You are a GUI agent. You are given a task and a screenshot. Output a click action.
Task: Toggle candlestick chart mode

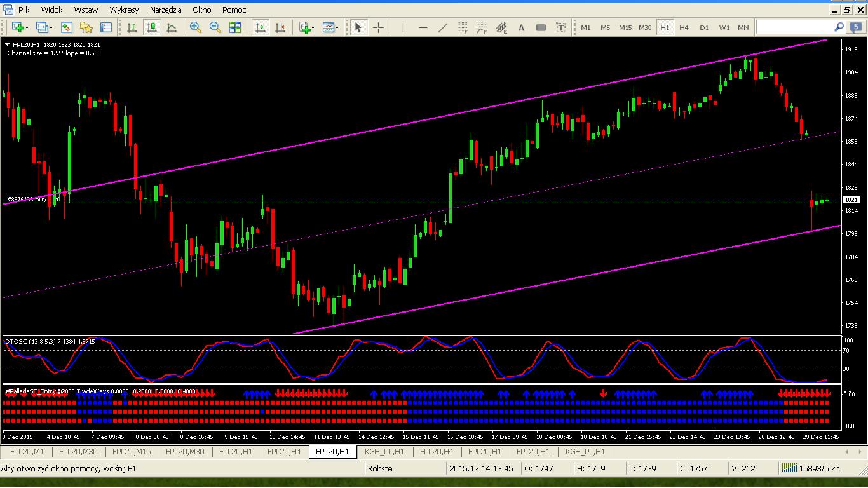point(152,27)
